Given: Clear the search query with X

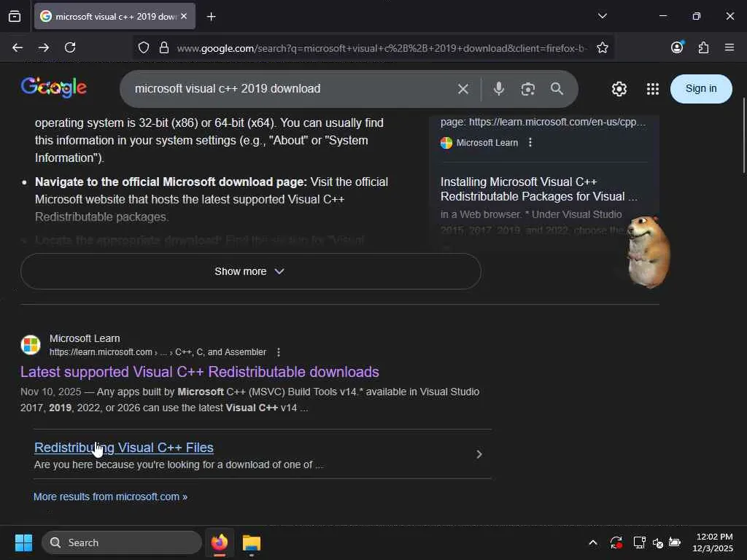Looking at the screenshot, I should click(462, 89).
